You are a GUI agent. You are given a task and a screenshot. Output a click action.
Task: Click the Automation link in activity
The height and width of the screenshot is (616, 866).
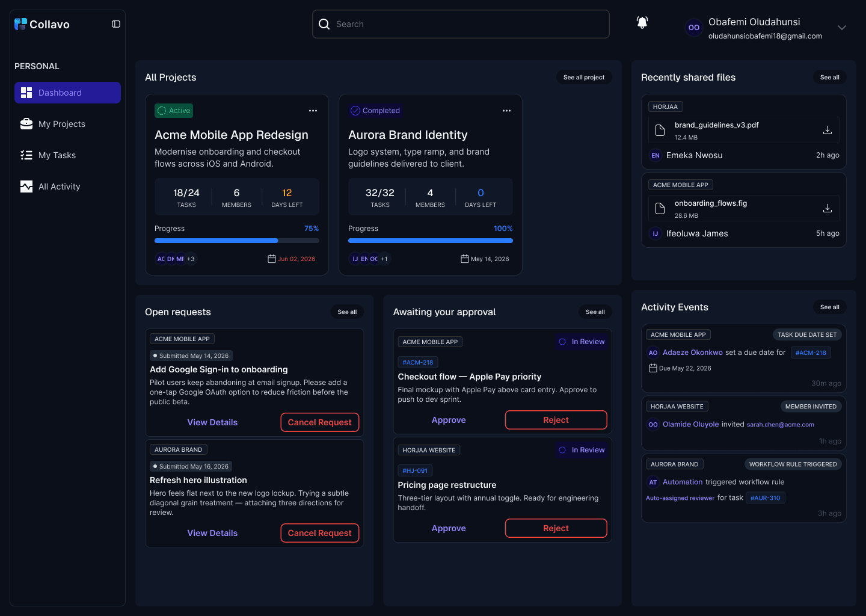click(x=683, y=482)
